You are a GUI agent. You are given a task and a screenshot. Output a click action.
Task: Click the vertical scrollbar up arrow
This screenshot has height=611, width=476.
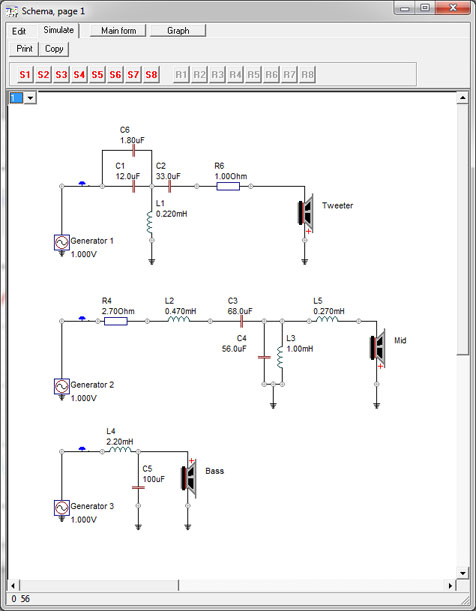pos(462,98)
